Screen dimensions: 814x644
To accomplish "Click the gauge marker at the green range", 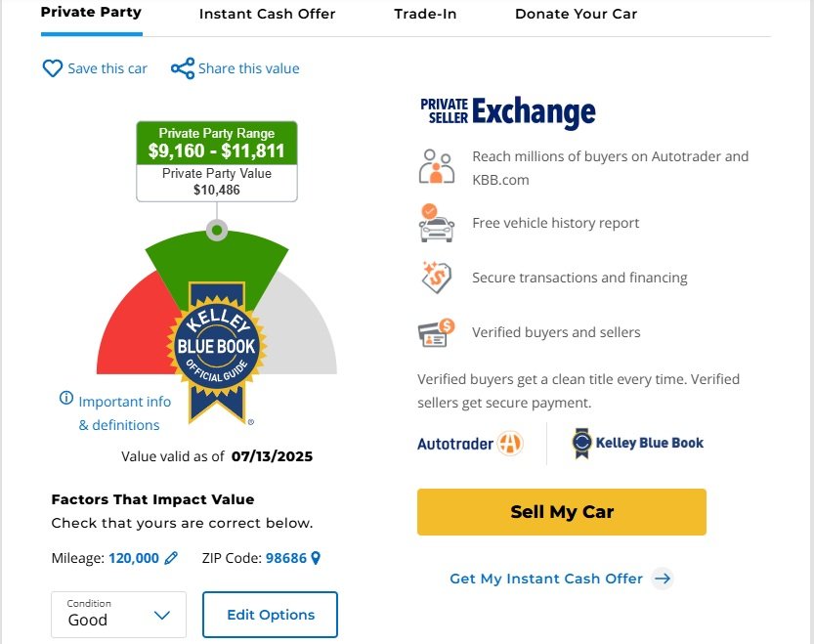I will (x=217, y=230).
